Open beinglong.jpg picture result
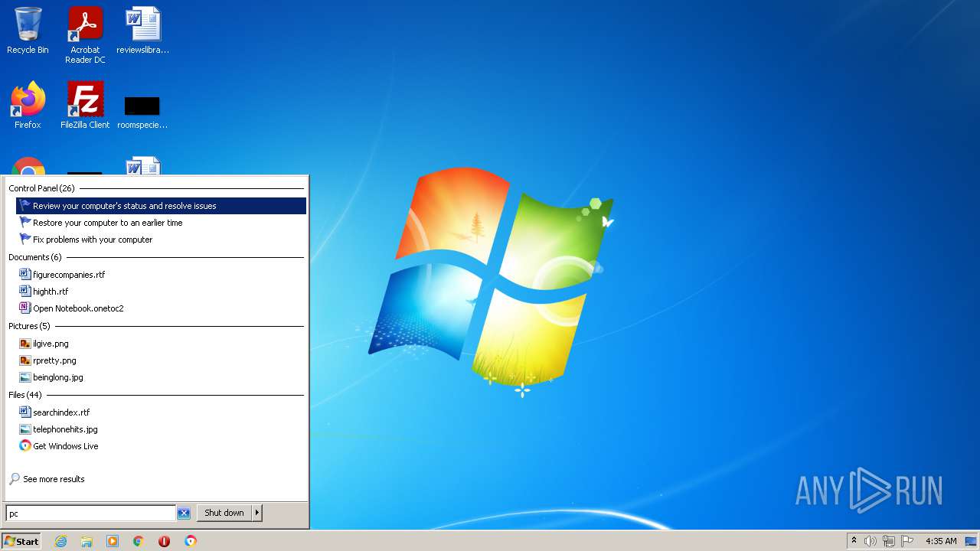The height and width of the screenshot is (551, 980). pos(161,377)
